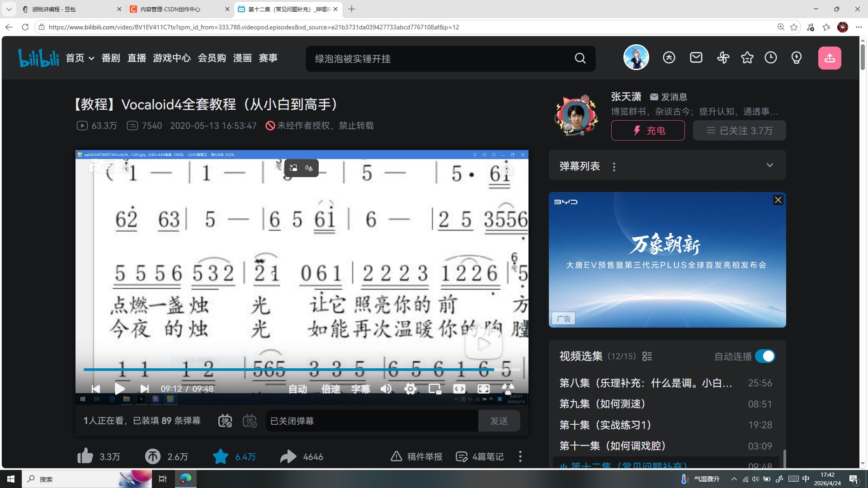Open the 直播 navigation menu item

[x=137, y=58]
